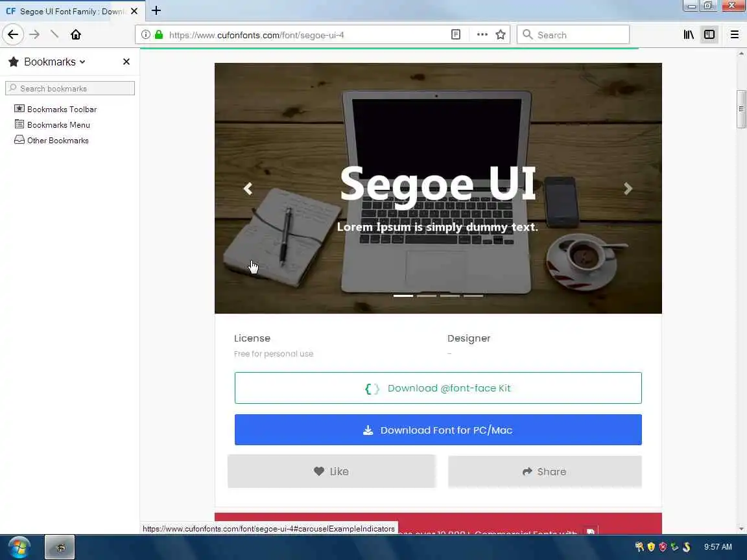Open a new tab
The width and height of the screenshot is (747, 560).
(156, 10)
